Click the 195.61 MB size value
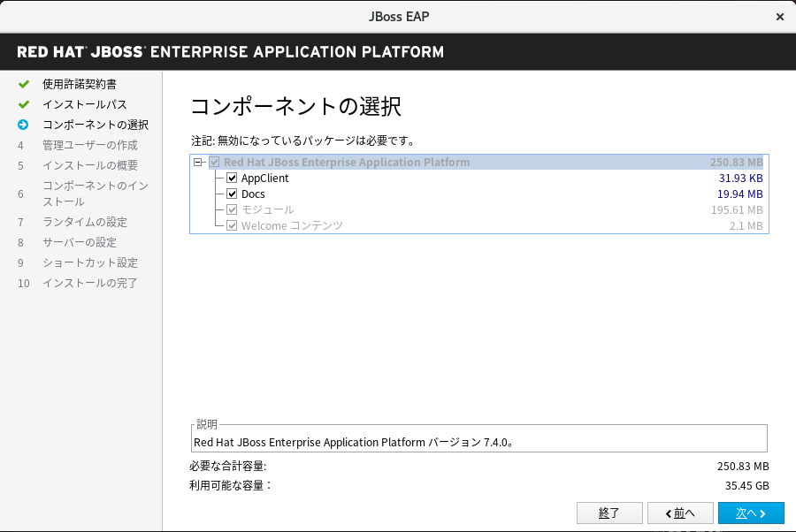Image resolution: width=796 pixels, height=532 pixels. [x=737, y=209]
